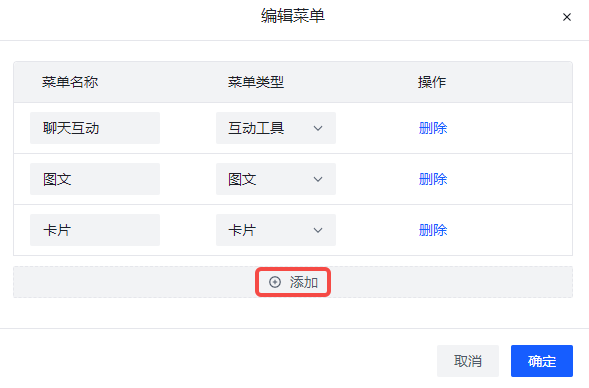Focus the 图文 menu name field
Image resolution: width=589 pixels, height=388 pixels.
pos(95,179)
